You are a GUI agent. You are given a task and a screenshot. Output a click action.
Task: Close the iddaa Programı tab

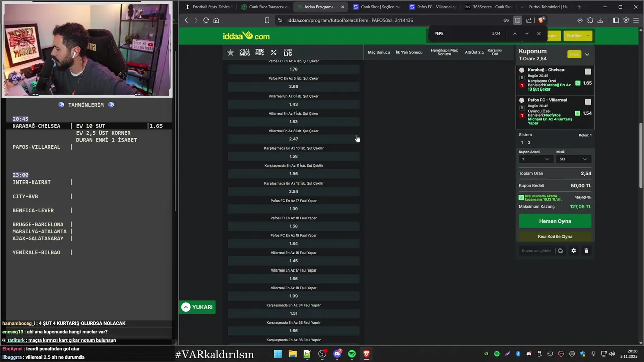343,7
